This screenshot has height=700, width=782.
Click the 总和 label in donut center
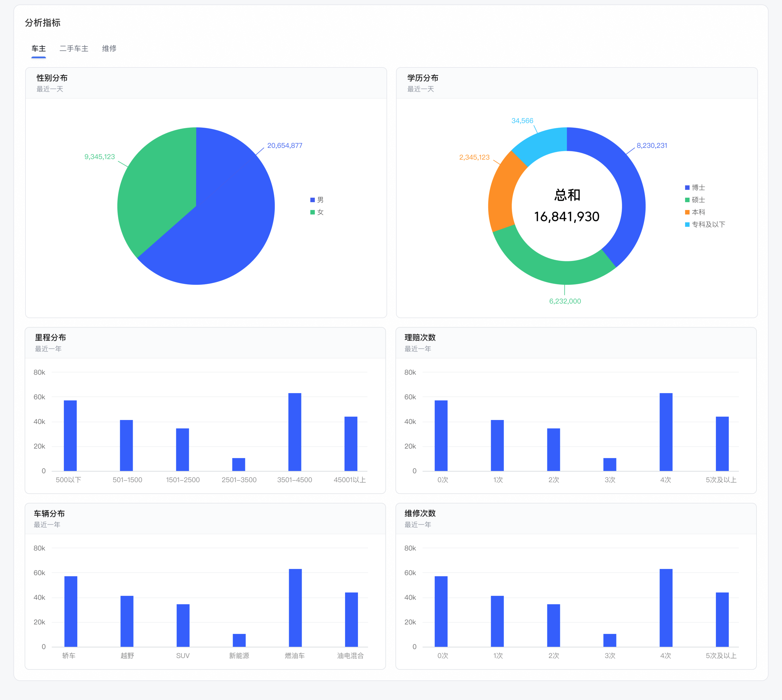pyautogui.click(x=567, y=195)
